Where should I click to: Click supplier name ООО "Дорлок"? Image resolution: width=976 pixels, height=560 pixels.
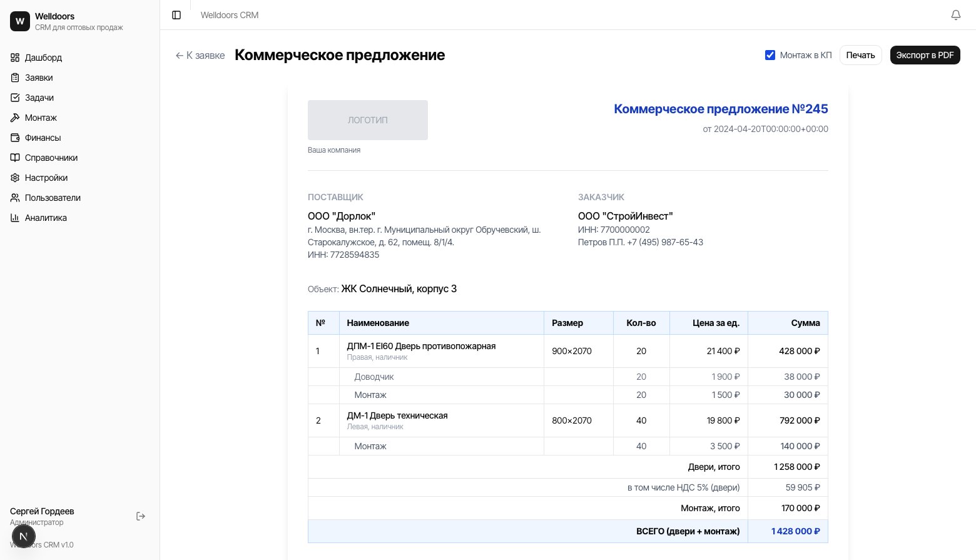(x=342, y=216)
